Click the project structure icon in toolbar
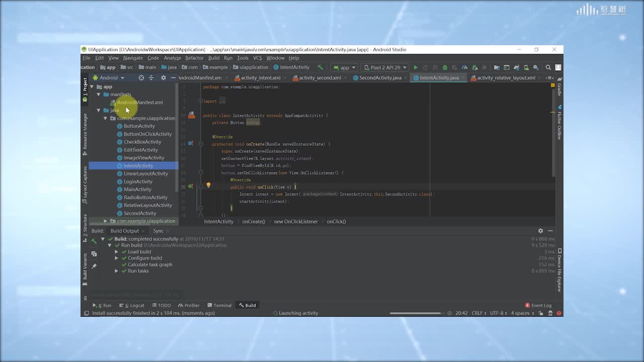644x362 pixels. pos(497,67)
